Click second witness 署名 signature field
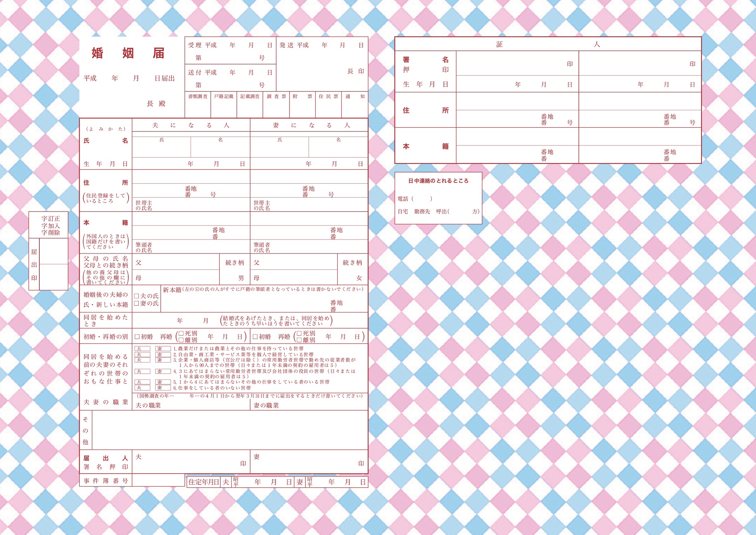 click(x=640, y=63)
